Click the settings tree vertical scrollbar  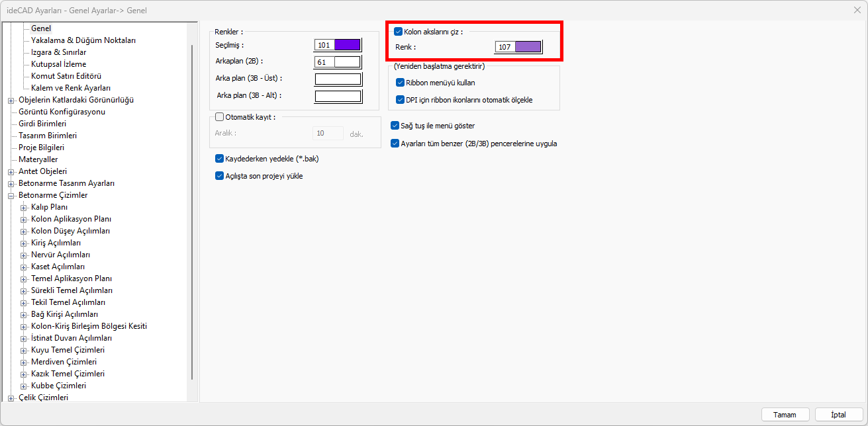[x=193, y=212]
